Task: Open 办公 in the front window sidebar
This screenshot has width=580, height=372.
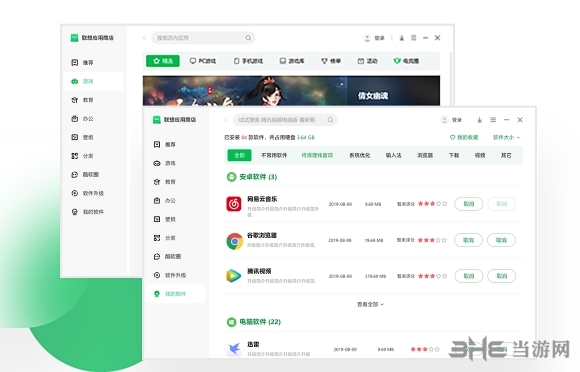Action: [x=165, y=200]
